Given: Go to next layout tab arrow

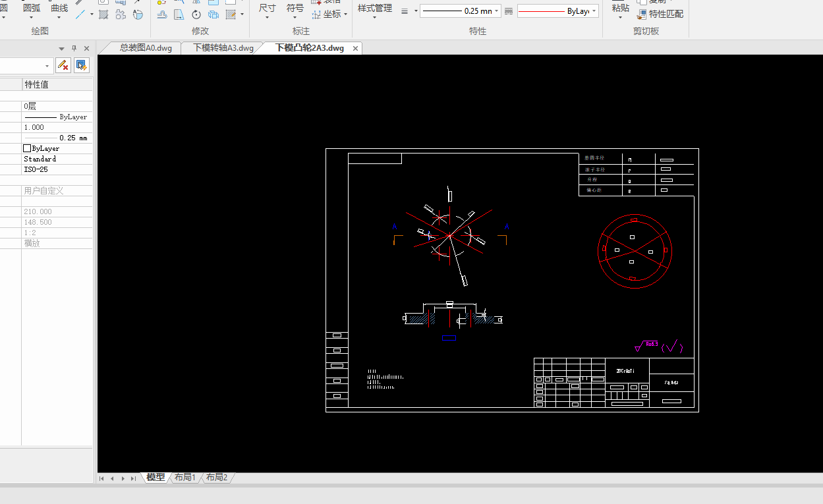Looking at the screenshot, I should point(123,478).
